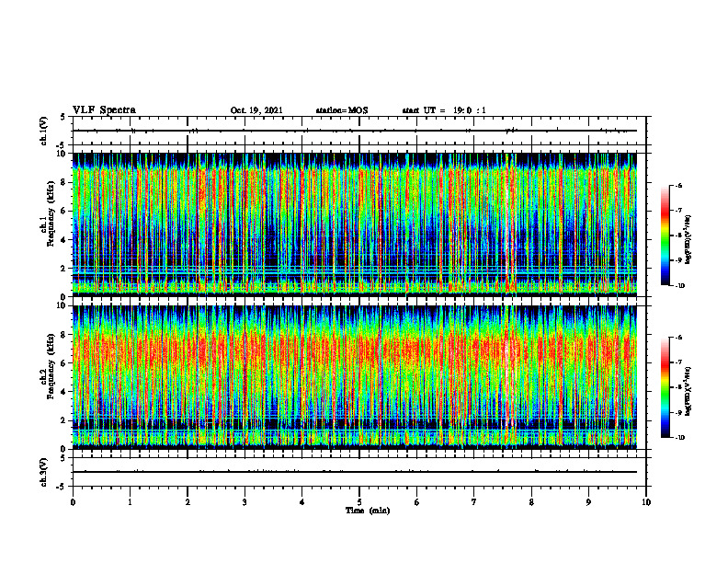728x563 pixels.
Task: Click the "VLF Spectra" plot title
Action: [104, 109]
